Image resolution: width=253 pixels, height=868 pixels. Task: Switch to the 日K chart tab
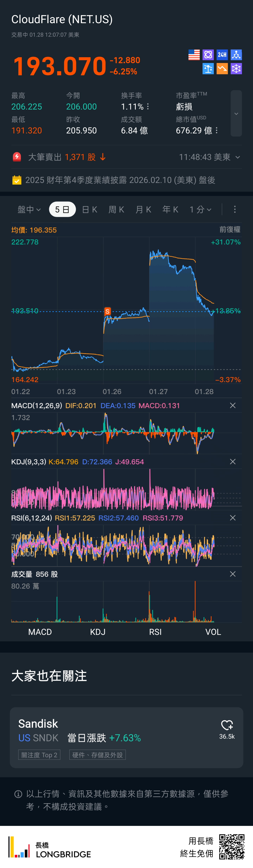90,210
